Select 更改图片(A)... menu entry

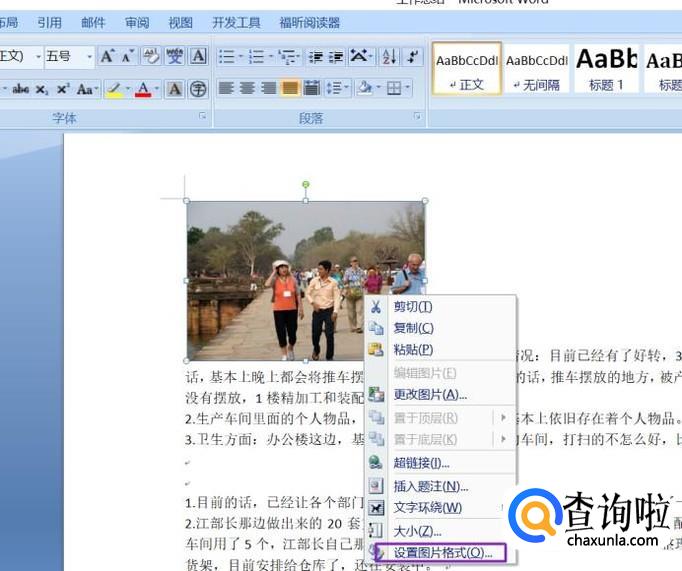click(x=440, y=394)
